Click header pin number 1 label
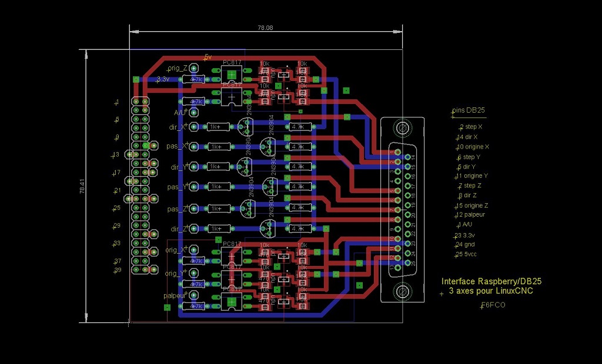The image size is (602, 364). [117, 102]
